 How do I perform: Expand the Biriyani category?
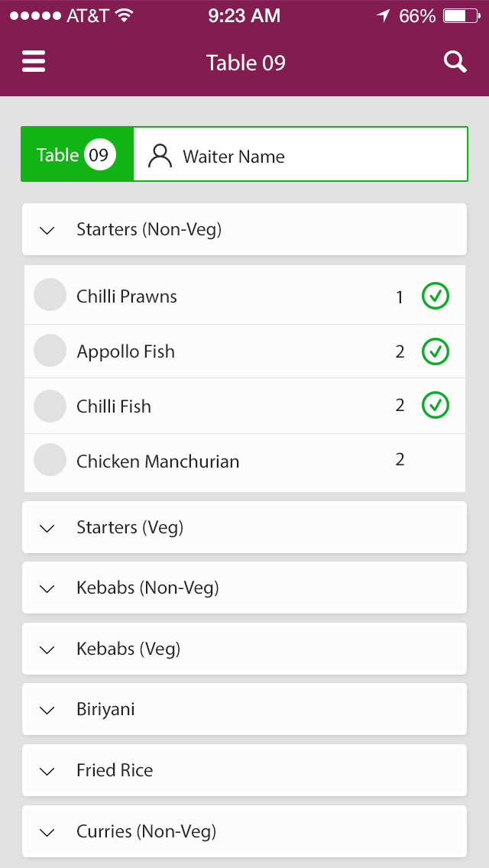click(47, 710)
